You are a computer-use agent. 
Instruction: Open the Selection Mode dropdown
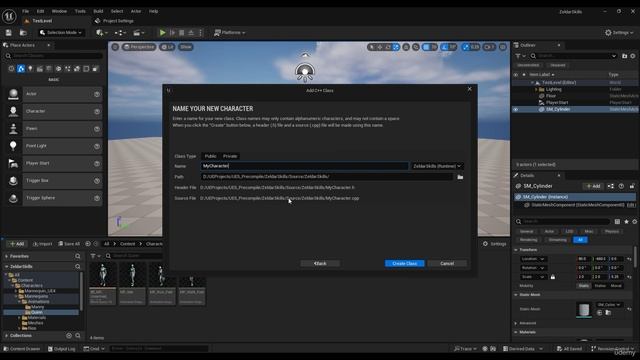(61, 33)
